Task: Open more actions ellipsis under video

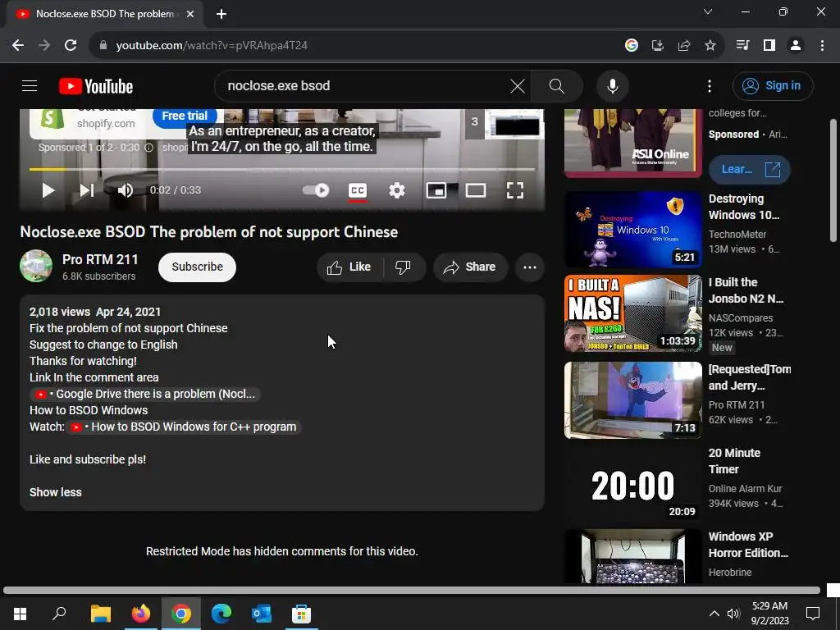Action: tap(530, 267)
